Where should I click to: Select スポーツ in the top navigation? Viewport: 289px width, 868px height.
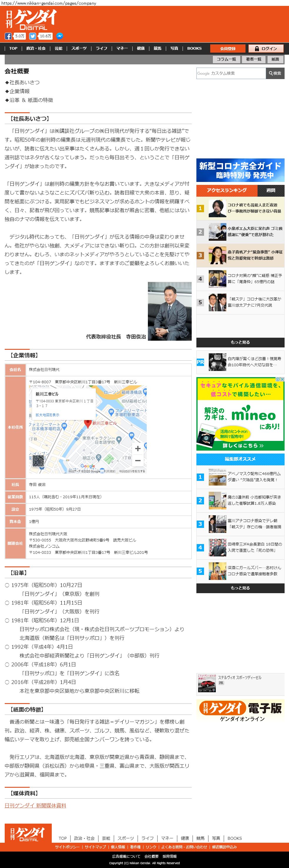pos(79,48)
